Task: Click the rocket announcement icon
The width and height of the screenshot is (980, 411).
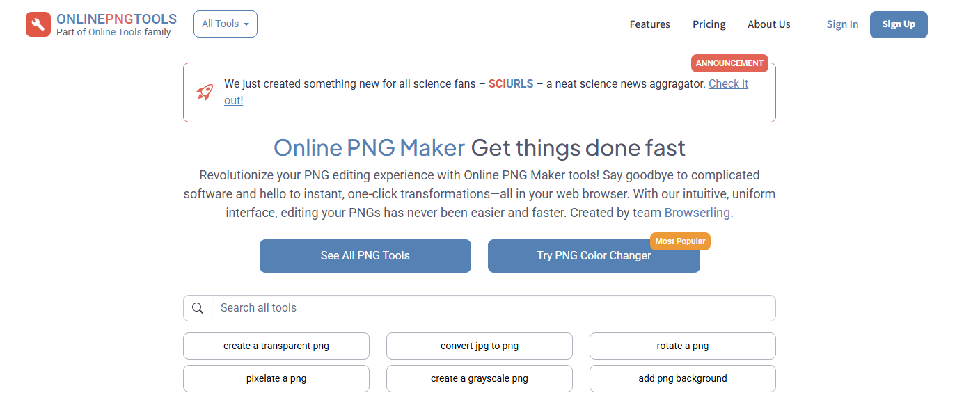Action: click(x=205, y=92)
